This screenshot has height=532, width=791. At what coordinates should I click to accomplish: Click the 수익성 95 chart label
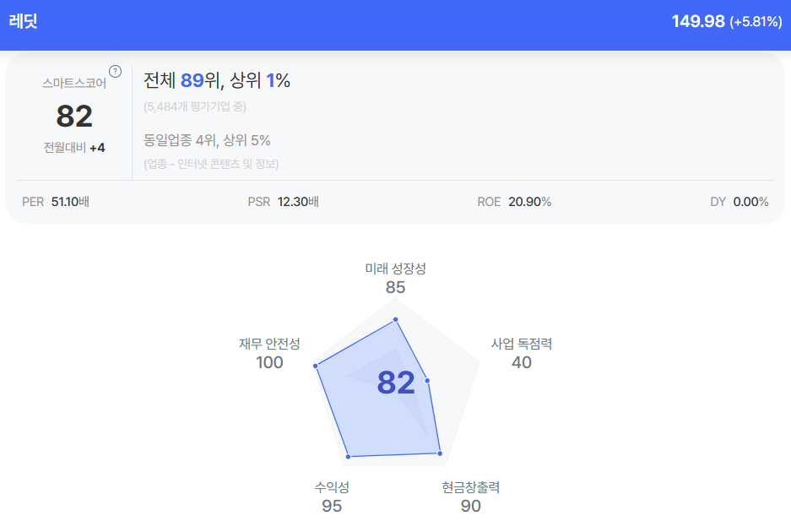click(332, 497)
